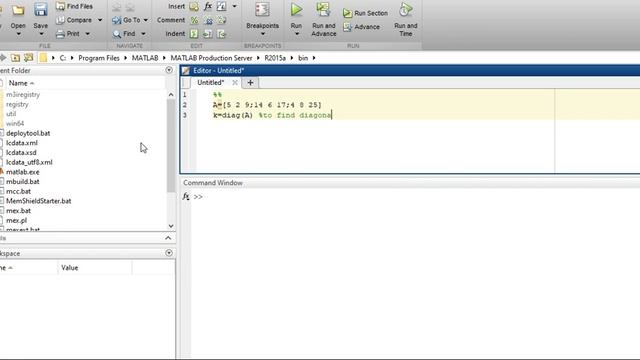640x360 pixels.
Task: Click the file list scrollbar down arrow
Action: point(171,226)
